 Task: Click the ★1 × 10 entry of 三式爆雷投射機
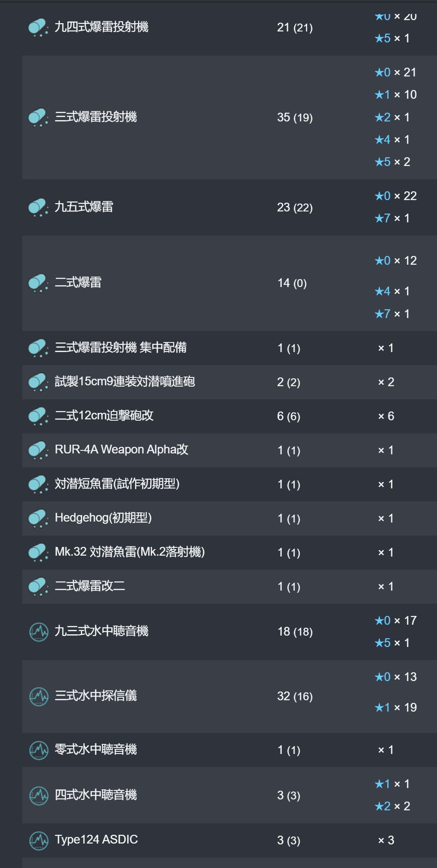pyautogui.click(x=395, y=95)
